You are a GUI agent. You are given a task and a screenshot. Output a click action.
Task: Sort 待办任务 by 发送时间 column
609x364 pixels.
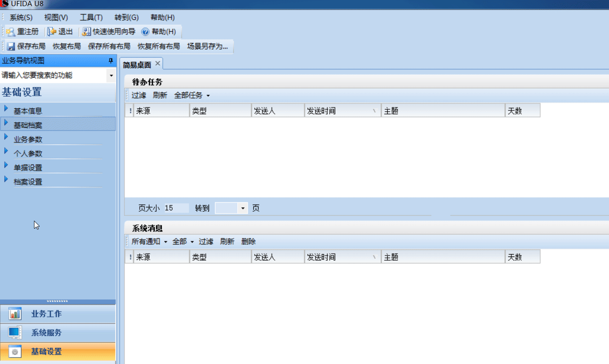(343, 111)
